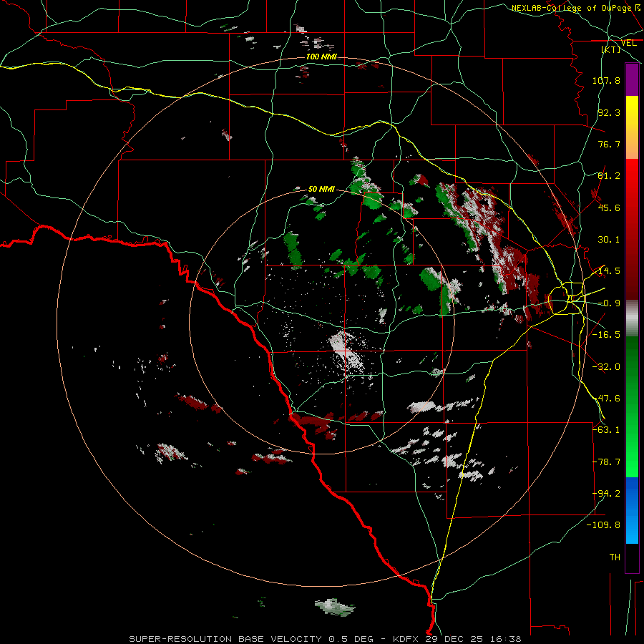Click the -32.0 velocity scale value

[x=606, y=367]
